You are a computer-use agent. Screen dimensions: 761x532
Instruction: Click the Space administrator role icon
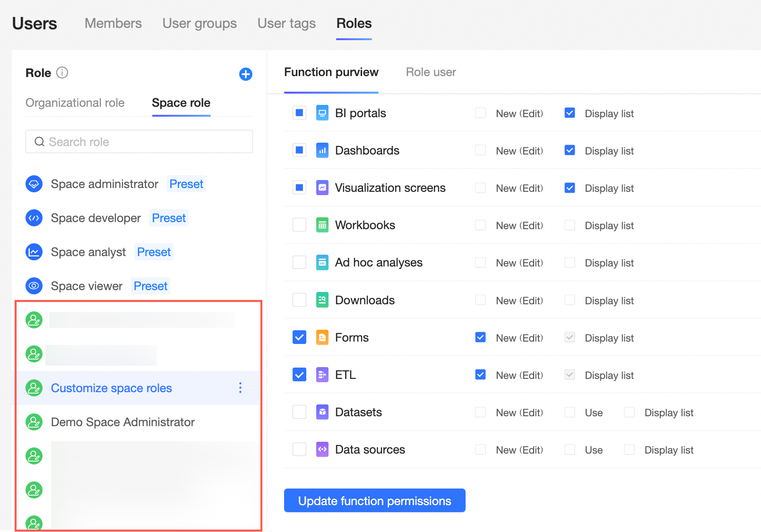(34, 184)
